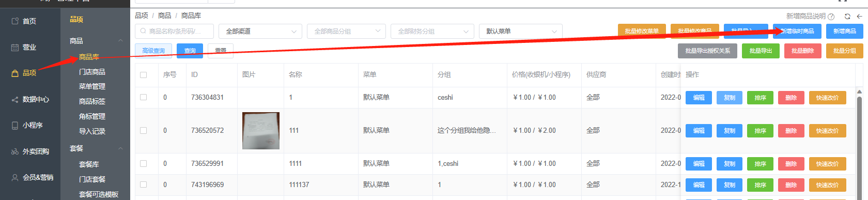Click 商品 in the breadcrumb
The width and height of the screenshot is (868, 200).
(164, 16)
